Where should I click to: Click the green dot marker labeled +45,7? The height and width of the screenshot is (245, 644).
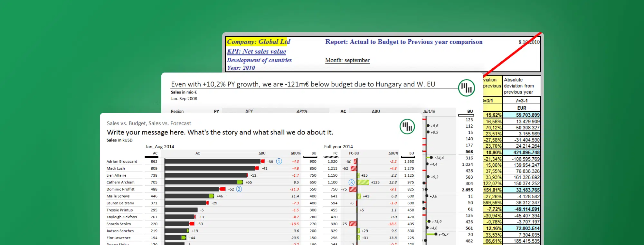click(436, 234)
